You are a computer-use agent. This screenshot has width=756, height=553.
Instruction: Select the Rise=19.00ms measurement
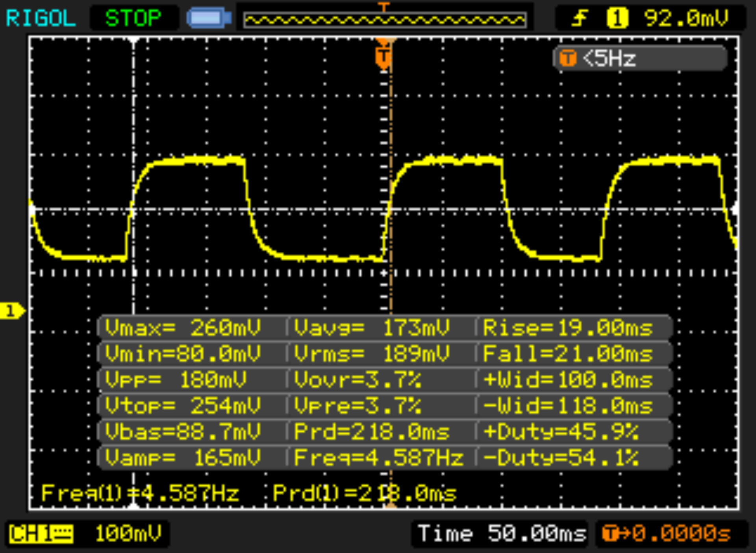(x=567, y=328)
